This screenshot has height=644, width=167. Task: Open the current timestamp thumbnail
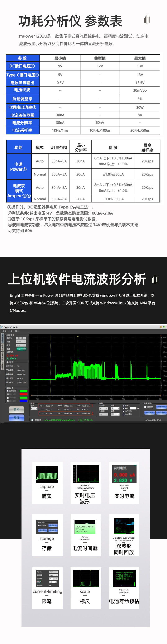(x=85, y=527)
